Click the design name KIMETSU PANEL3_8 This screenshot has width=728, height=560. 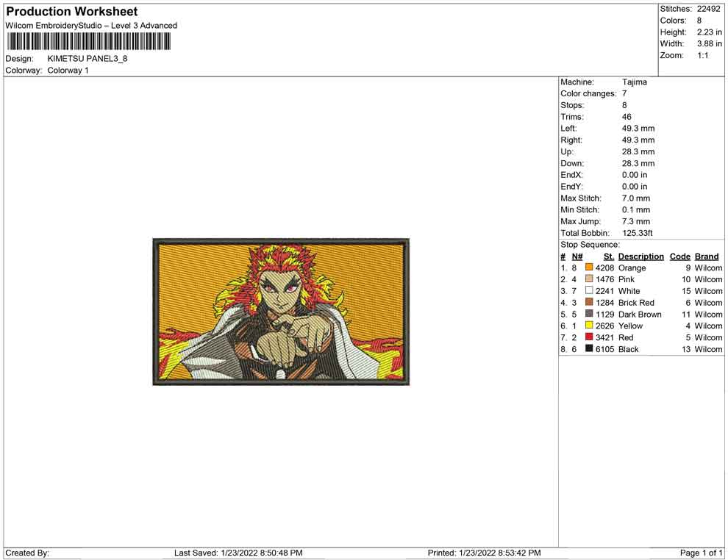pyautogui.click(x=88, y=59)
